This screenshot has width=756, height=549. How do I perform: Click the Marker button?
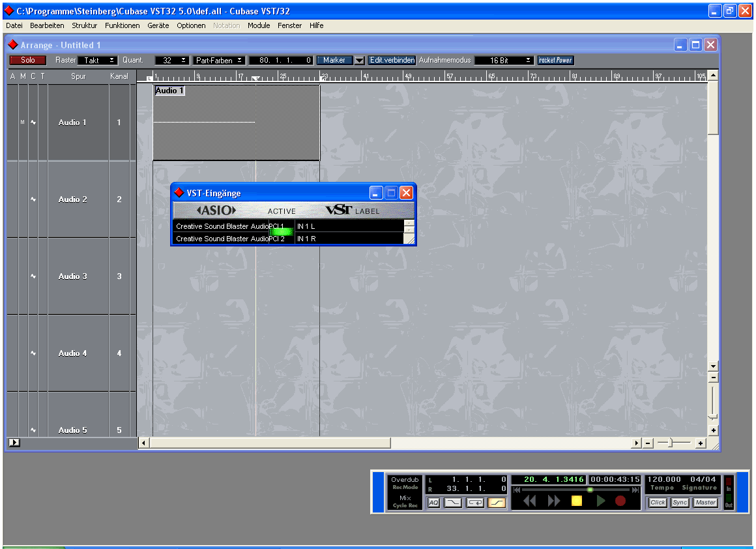pyautogui.click(x=334, y=60)
